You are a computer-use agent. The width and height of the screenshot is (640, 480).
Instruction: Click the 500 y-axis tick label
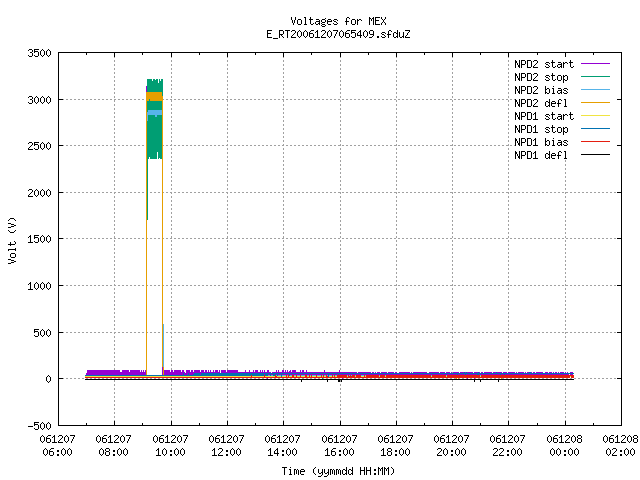click(x=43, y=333)
